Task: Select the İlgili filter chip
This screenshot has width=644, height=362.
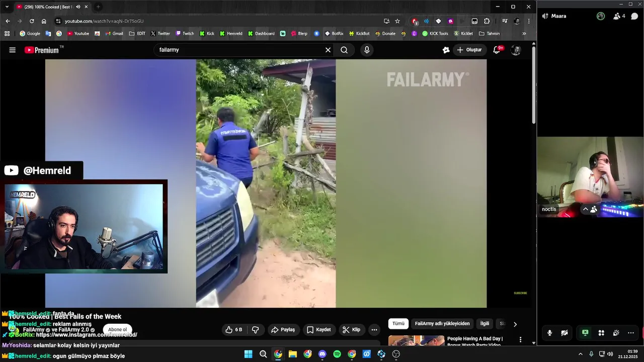Action: [x=485, y=324]
